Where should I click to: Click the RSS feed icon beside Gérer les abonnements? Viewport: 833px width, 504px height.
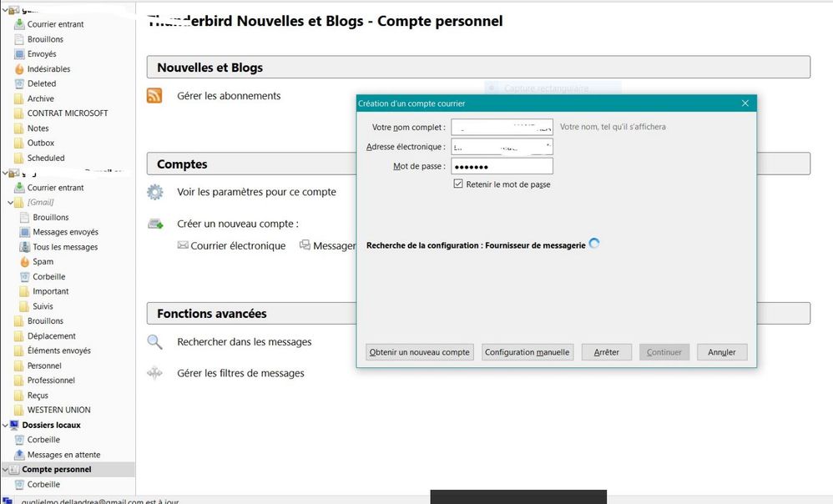click(x=154, y=96)
